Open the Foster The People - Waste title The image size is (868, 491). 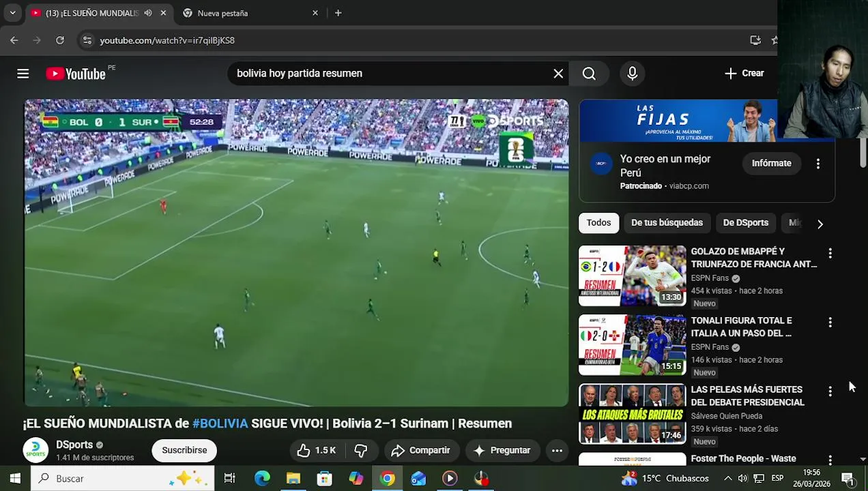(x=743, y=459)
